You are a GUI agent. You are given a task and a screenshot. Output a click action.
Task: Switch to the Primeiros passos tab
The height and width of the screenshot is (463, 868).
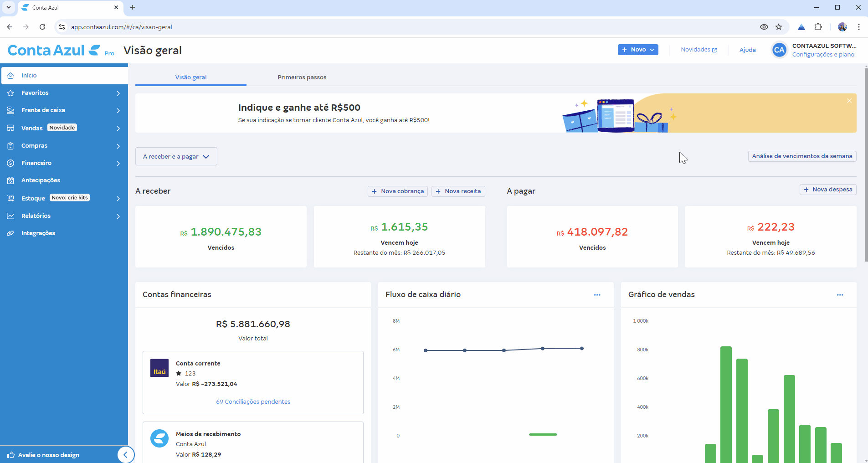click(x=302, y=77)
